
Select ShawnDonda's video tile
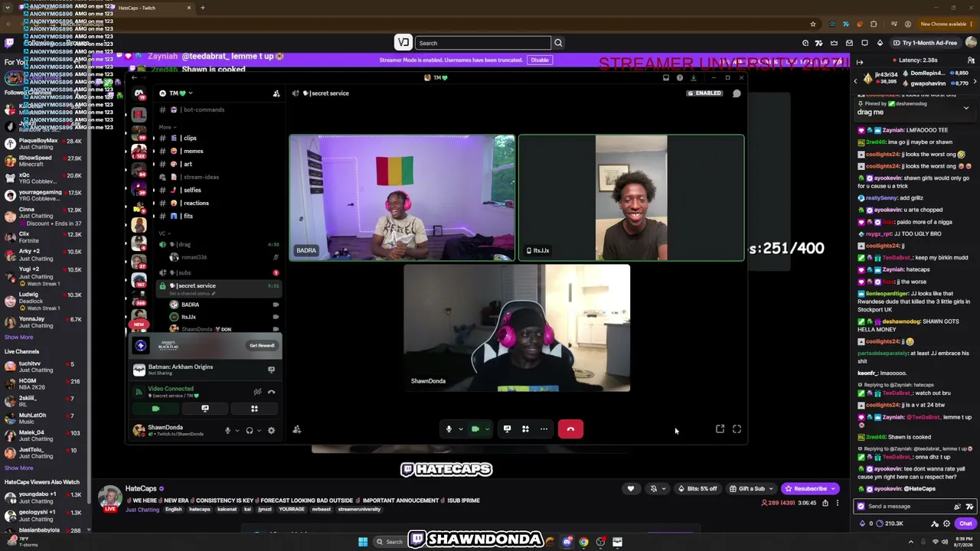tap(517, 328)
